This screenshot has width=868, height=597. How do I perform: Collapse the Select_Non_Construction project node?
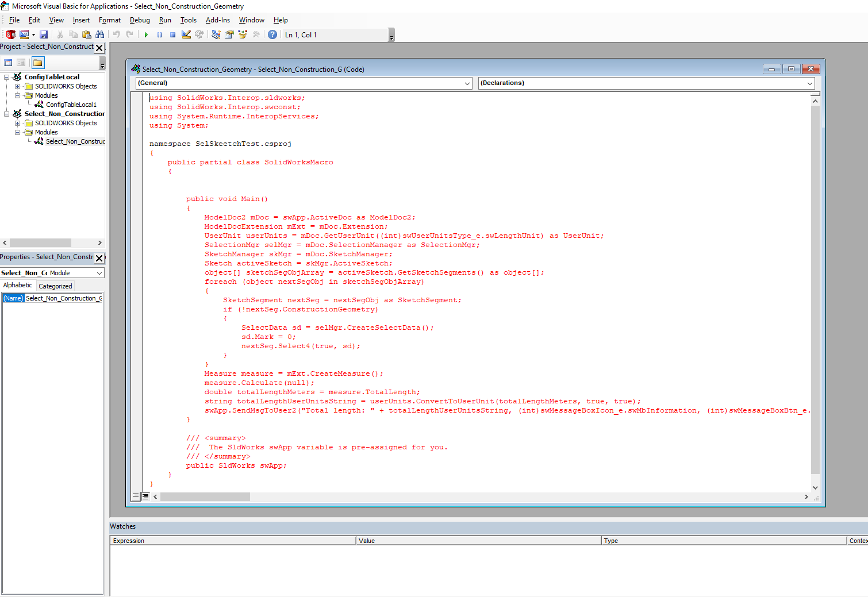[x=7, y=114]
